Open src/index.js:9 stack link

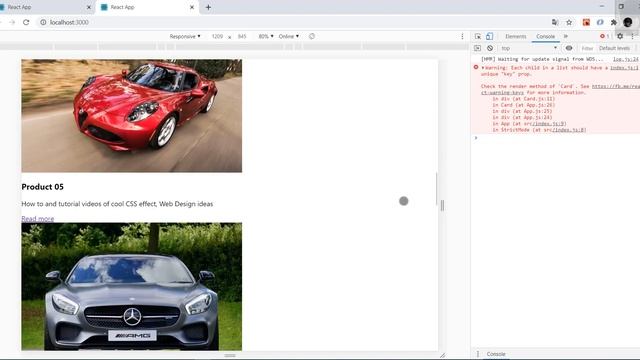point(548,124)
